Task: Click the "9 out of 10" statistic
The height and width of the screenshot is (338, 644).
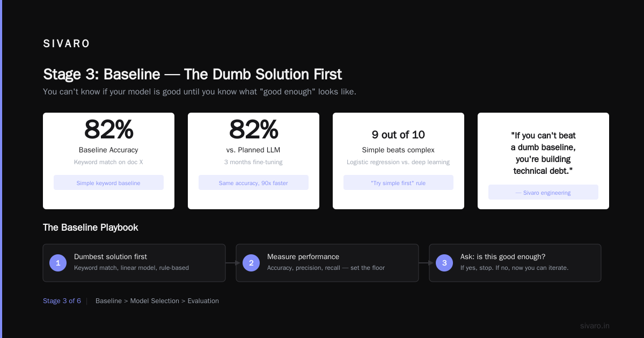Action: pyautogui.click(x=398, y=135)
